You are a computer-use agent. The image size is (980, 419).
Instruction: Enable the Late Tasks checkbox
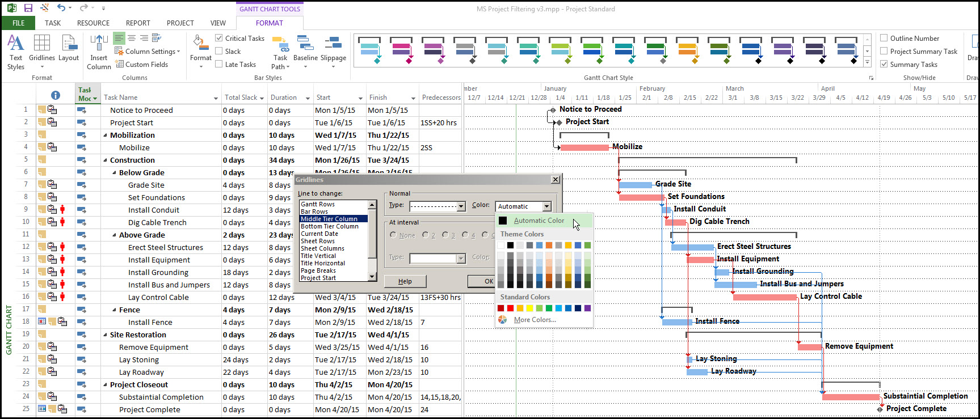219,64
